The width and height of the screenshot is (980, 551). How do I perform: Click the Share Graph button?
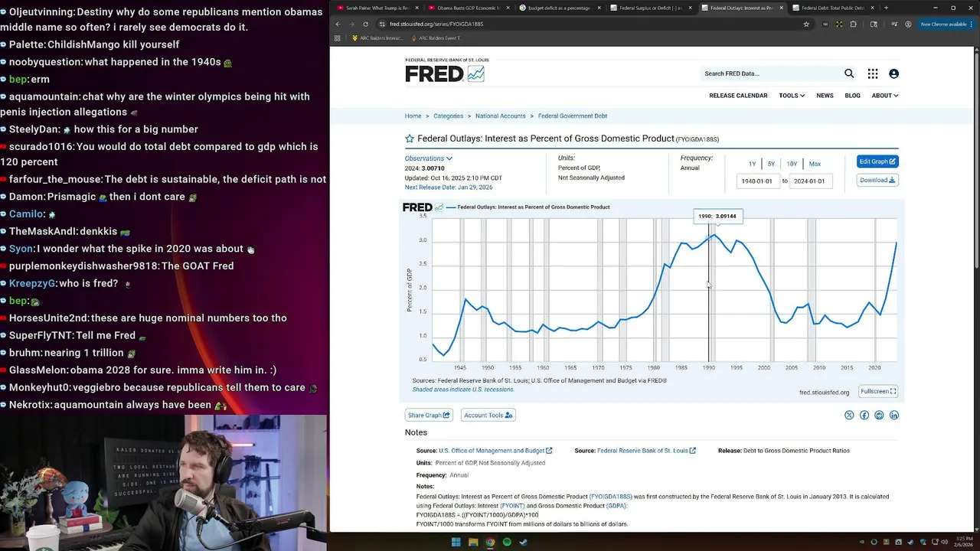point(429,415)
